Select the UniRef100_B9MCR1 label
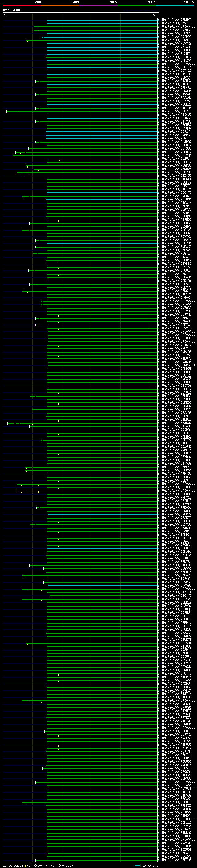This screenshot has height=868, width=197. click(x=177, y=88)
